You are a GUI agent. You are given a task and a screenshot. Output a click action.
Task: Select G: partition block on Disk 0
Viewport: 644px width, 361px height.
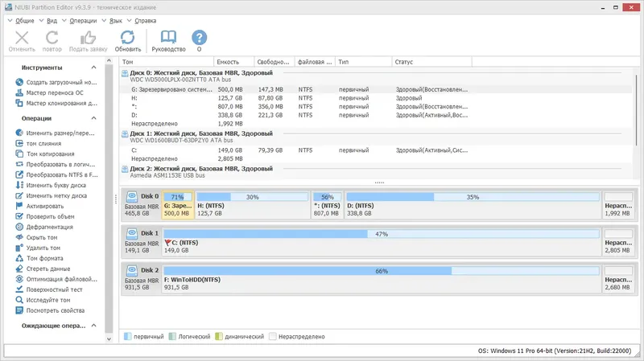(178, 205)
